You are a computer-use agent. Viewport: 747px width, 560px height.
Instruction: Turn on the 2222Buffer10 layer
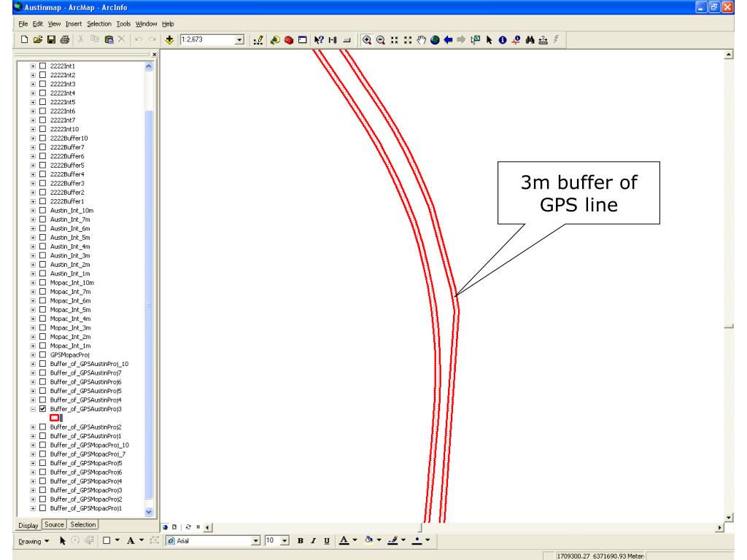point(43,138)
